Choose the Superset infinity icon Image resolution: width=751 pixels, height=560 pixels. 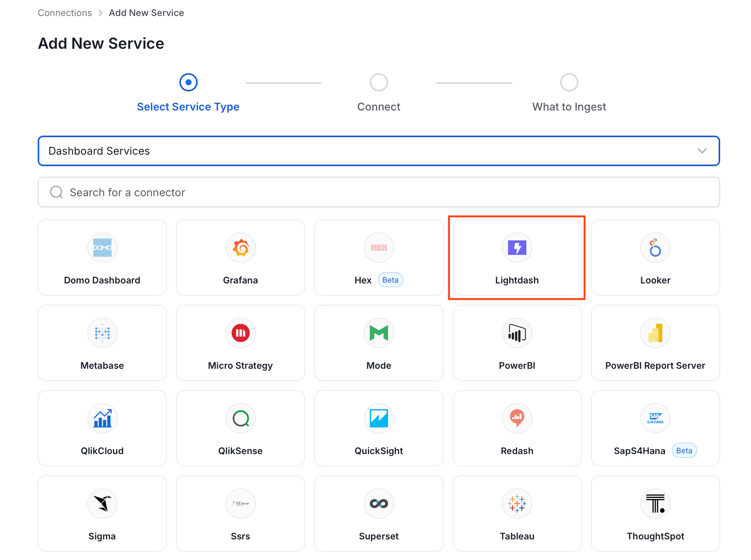pyautogui.click(x=379, y=504)
